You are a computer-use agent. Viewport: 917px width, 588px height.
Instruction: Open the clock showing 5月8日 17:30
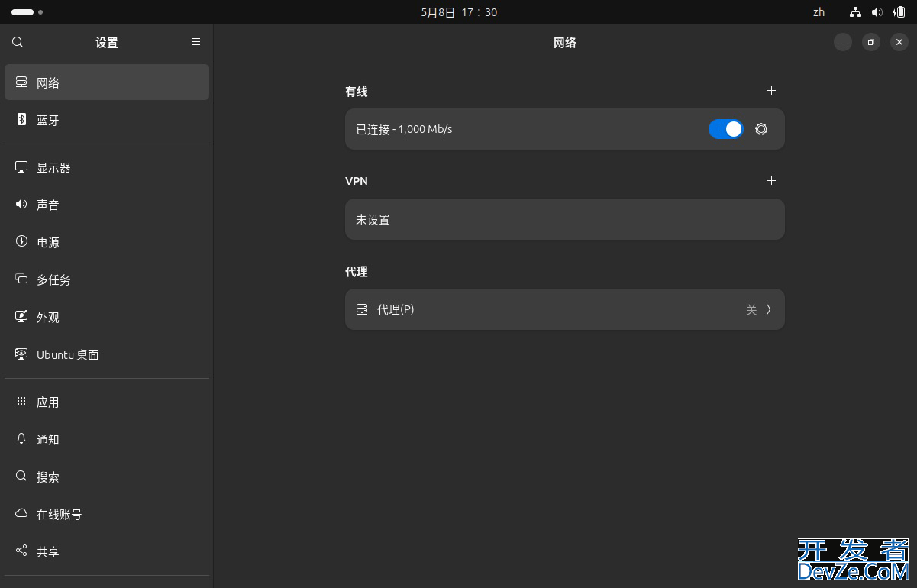(459, 12)
